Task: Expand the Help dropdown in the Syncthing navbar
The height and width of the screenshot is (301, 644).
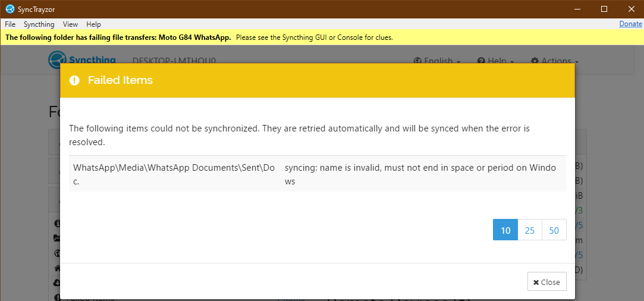Action: point(495,61)
